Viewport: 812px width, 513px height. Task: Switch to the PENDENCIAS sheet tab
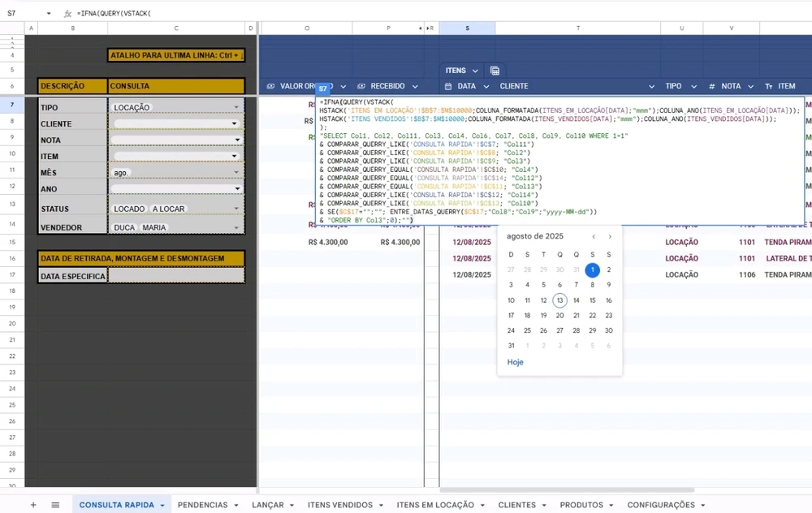point(202,505)
